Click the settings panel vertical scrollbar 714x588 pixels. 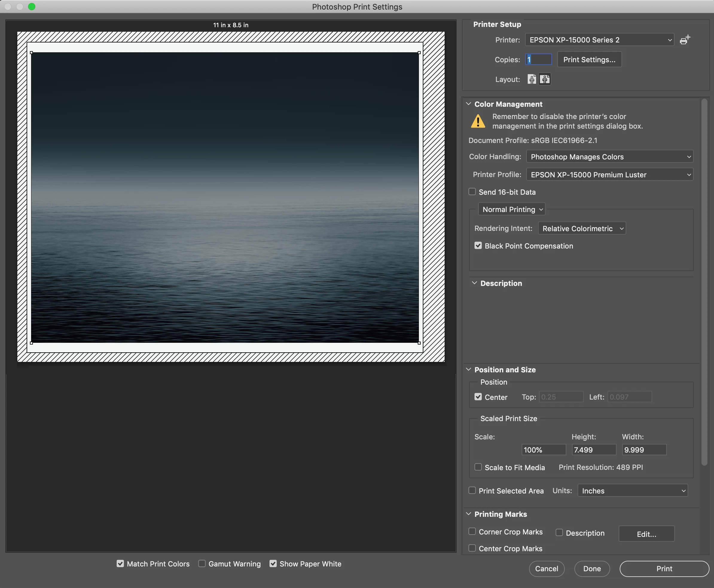coord(704,281)
